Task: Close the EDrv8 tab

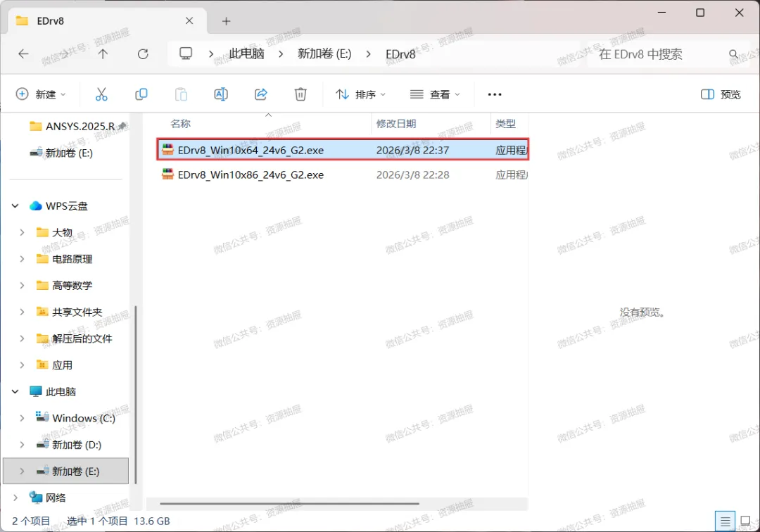Action: tap(189, 21)
